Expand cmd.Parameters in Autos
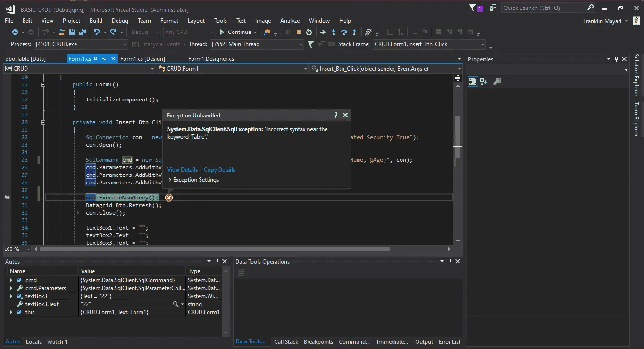The image size is (644, 349). pyautogui.click(x=11, y=288)
